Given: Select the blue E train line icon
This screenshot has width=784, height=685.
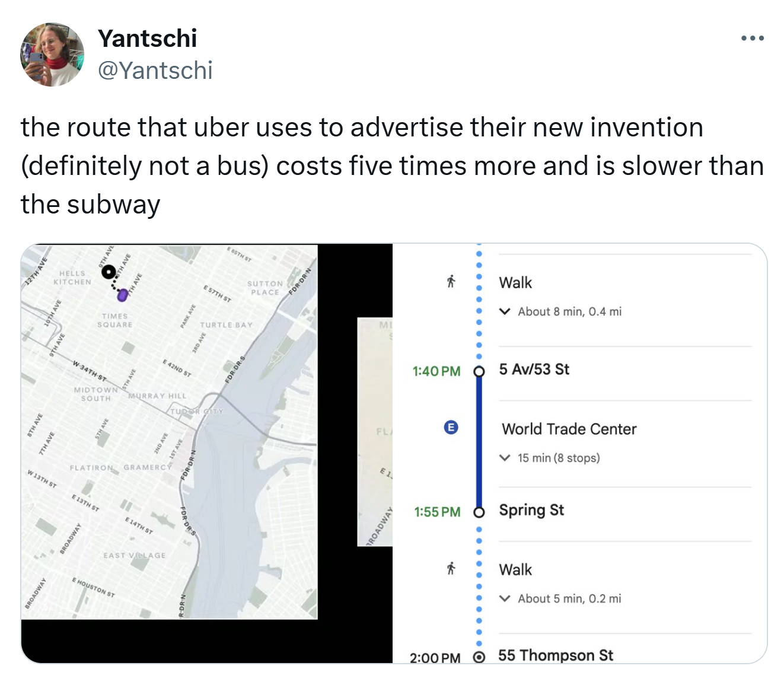Looking at the screenshot, I should pyautogui.click(x=451, y=428).
